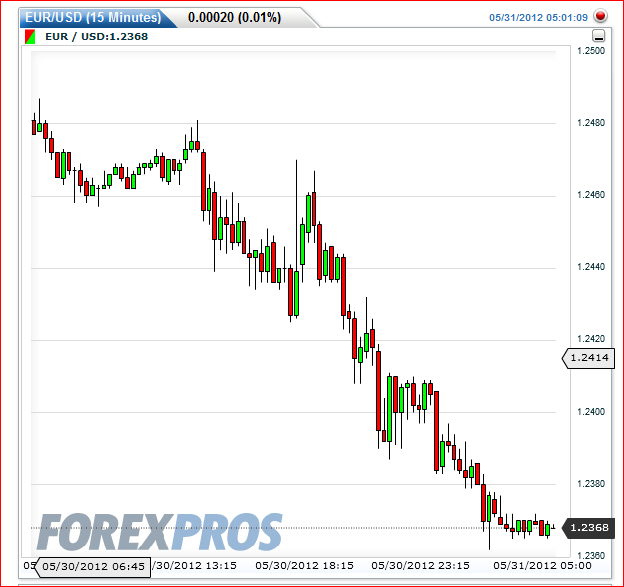The height and width of the screenshot is (587, 624).
Task: Click the red live-streaming record indicator
Action: click(x=600, y=16)
